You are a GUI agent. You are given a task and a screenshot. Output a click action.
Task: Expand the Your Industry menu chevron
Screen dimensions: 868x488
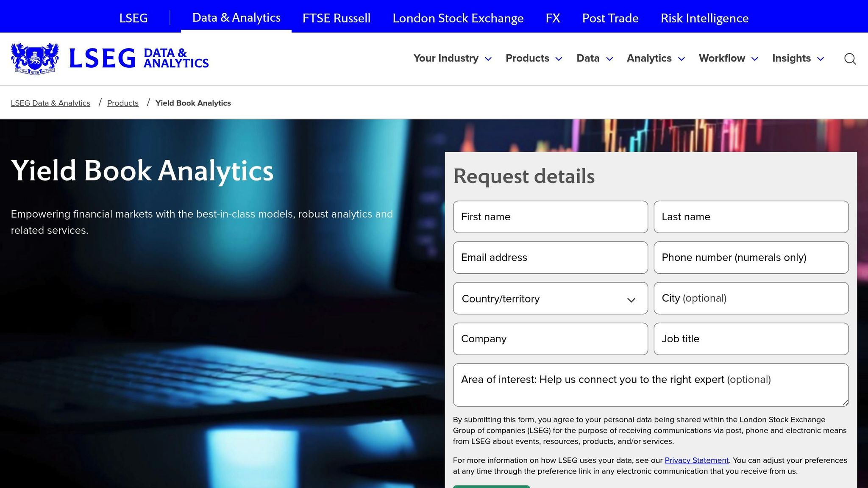pos(488,59)
